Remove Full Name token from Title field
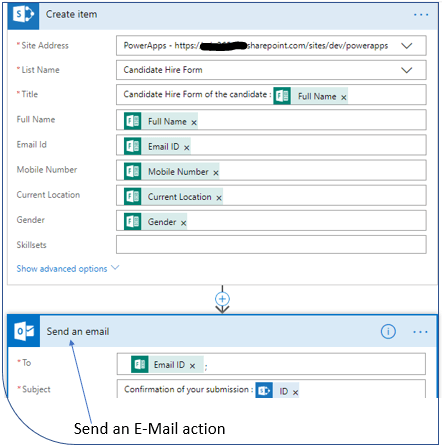This screenshot has height=448, width=442. [x=344, y=97]
